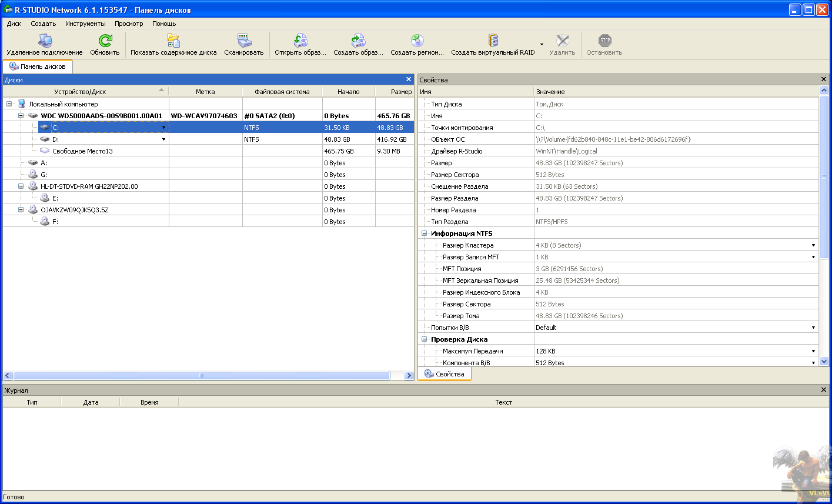Click the Удалить toolbar icon
This screenshot has height=504, width=832.
click(562, 41)
